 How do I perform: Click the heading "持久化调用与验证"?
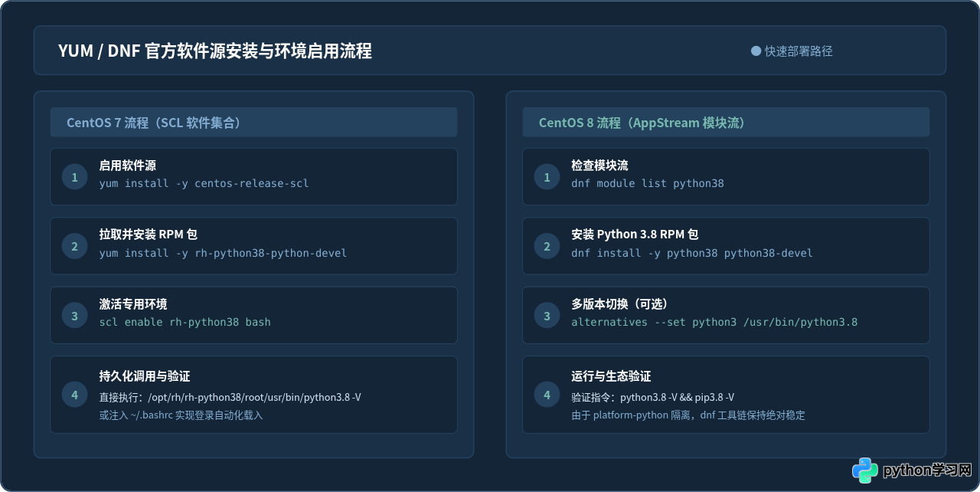tap(145, 376)
